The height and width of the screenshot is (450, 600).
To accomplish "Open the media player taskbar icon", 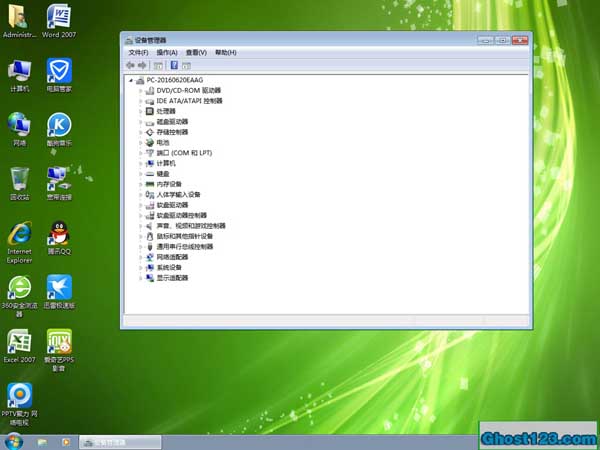I will 66,442.
